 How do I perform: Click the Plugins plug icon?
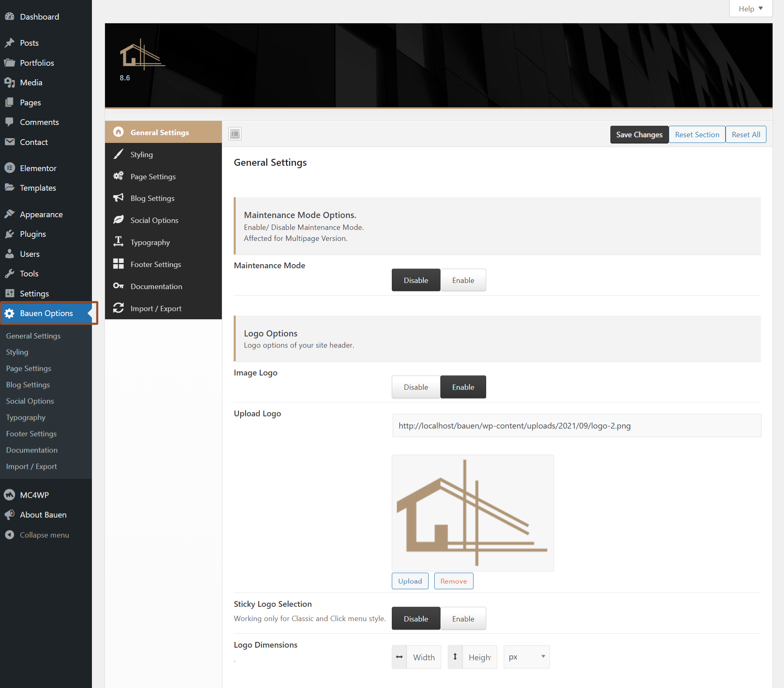pyautogui.click(x=9, y=234)
